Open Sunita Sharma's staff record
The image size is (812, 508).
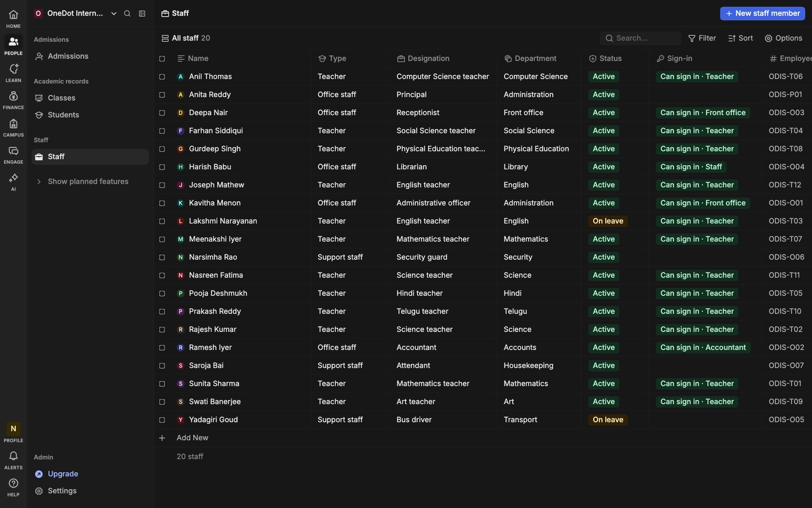(214, 384)
